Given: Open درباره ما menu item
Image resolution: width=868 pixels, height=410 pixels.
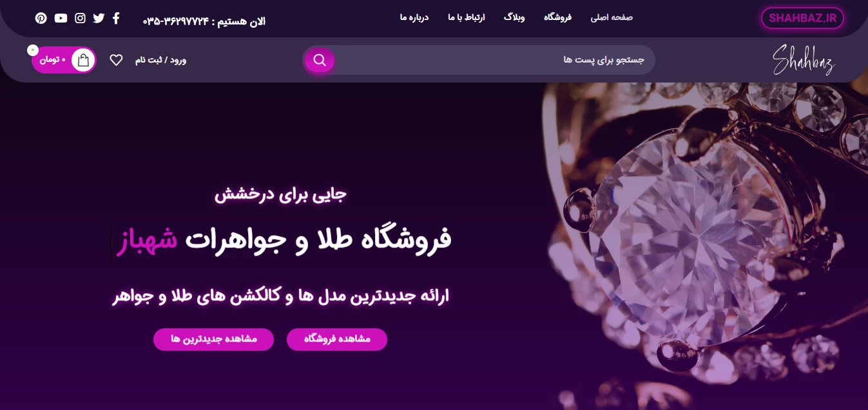Looking at the screenshot, I should coord(414,17).
